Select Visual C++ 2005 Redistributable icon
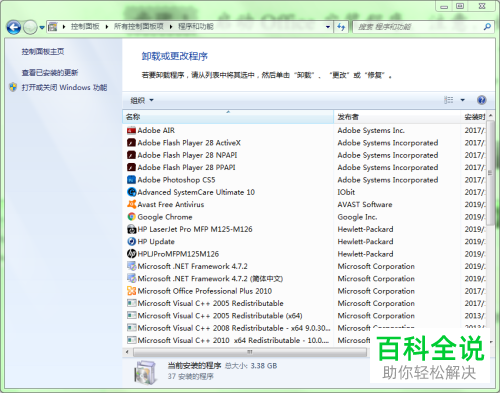The image size is (500, 393). point(132,303)
